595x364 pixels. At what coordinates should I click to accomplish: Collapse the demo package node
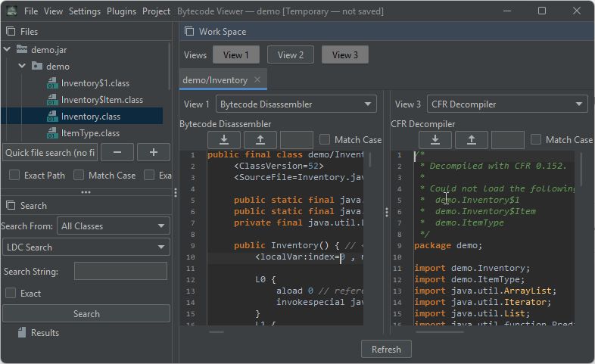pos(22,66)
